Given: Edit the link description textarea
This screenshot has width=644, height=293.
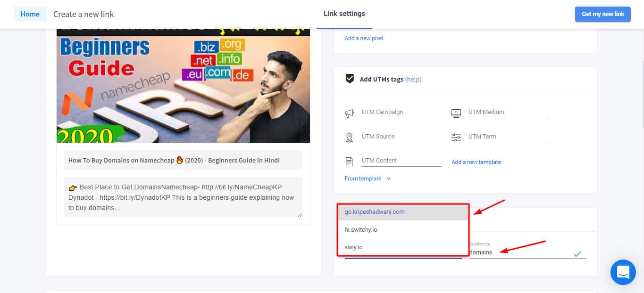Looking at the screenshot, I should tap(183, 197).
